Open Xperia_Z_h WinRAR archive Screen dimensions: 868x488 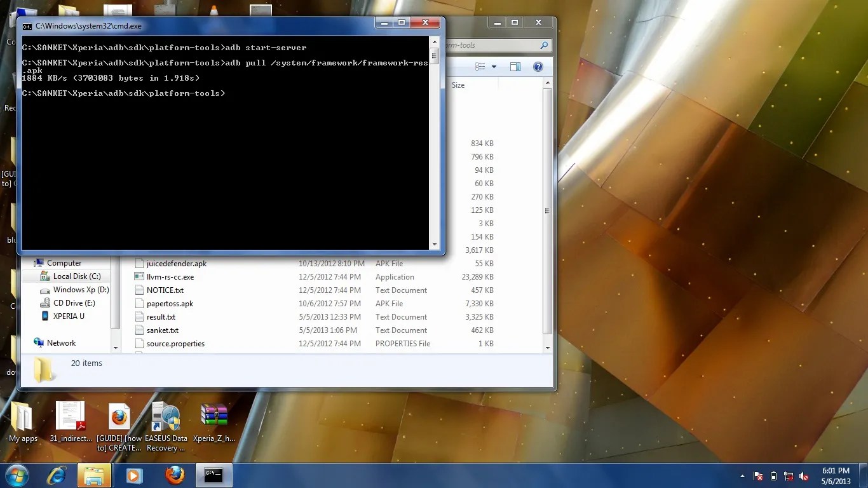click(214, 422)
